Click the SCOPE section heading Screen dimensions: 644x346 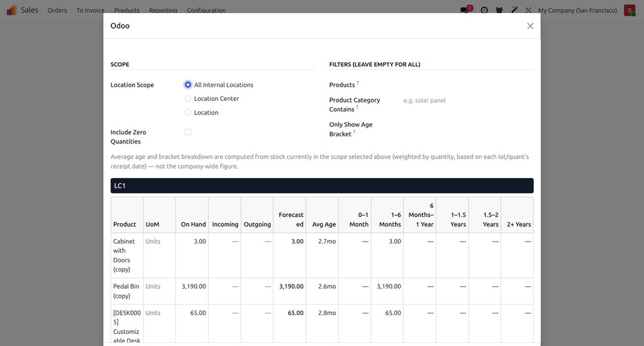(120, 65)
